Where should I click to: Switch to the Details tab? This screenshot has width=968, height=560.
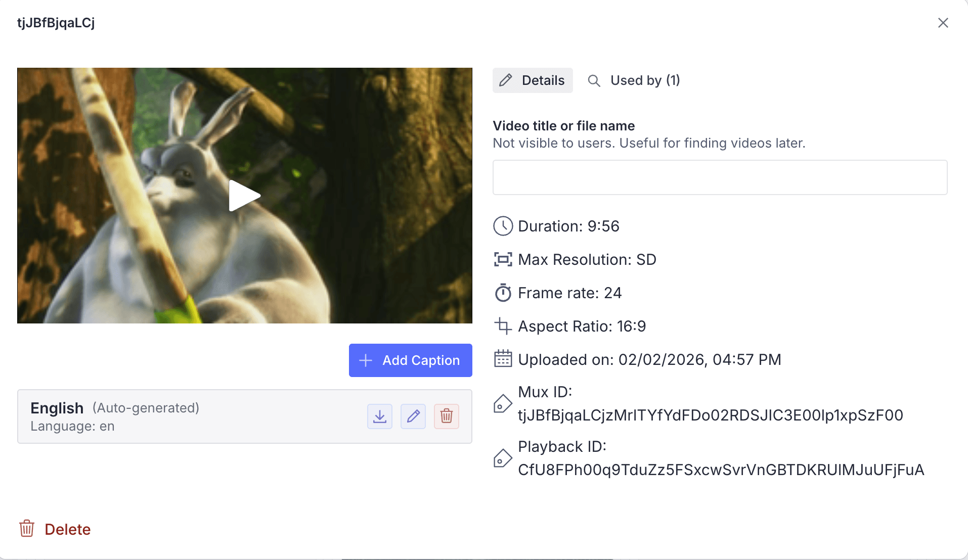(533, 80)
